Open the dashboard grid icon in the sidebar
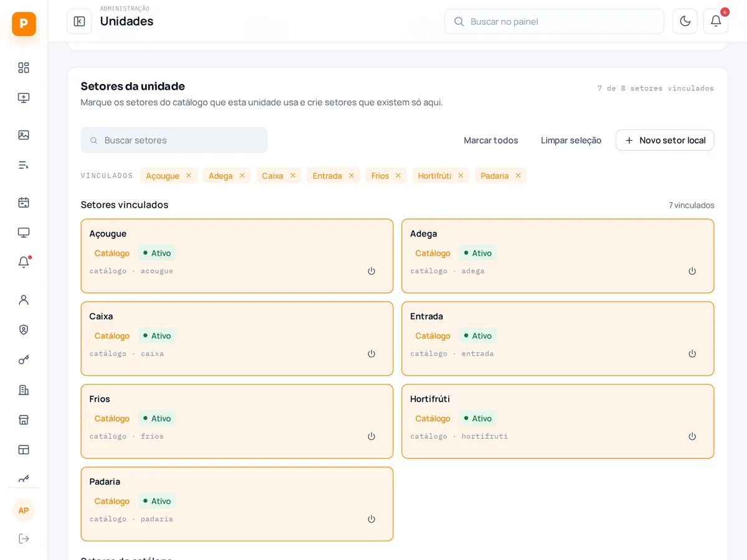Viewport: 747px width, 560px height. click(x=24, y=68)
